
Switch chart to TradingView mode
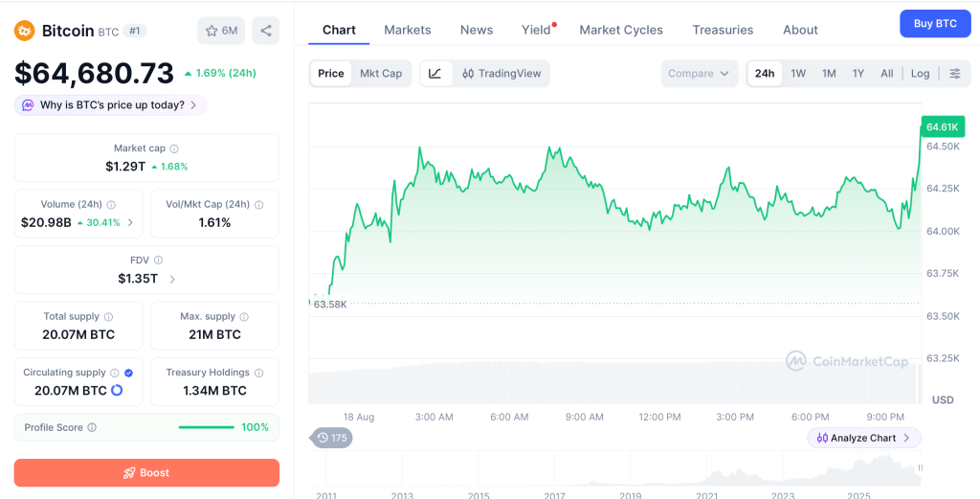501,74
